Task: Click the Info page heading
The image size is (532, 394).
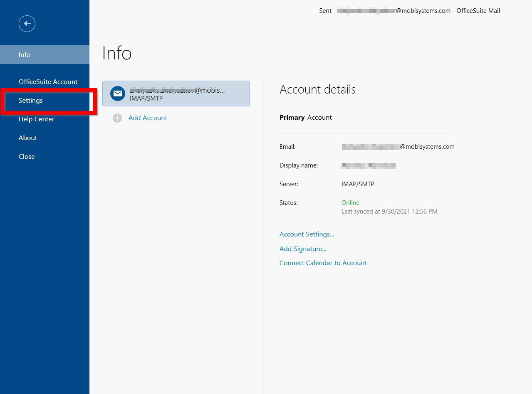Action: pos(117,53)
